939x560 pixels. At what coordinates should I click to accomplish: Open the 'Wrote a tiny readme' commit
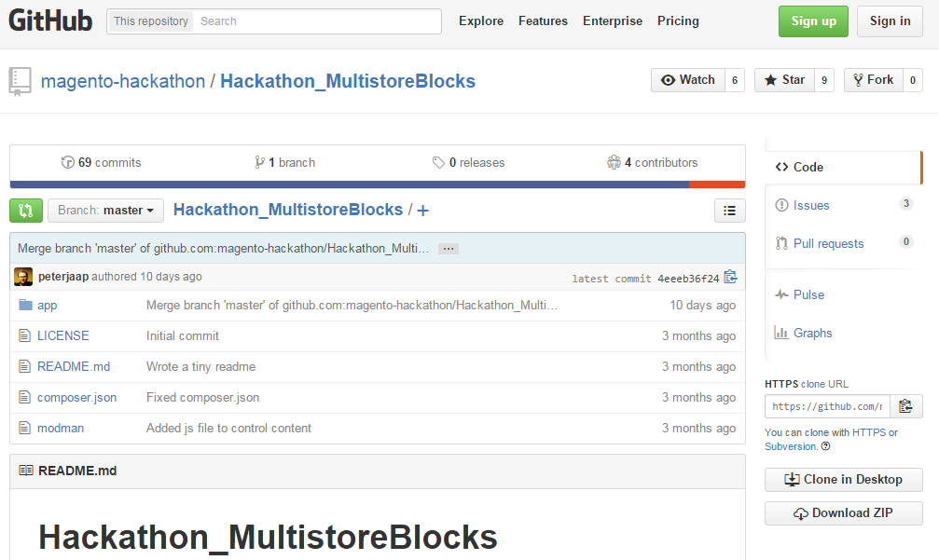point(200,367)
